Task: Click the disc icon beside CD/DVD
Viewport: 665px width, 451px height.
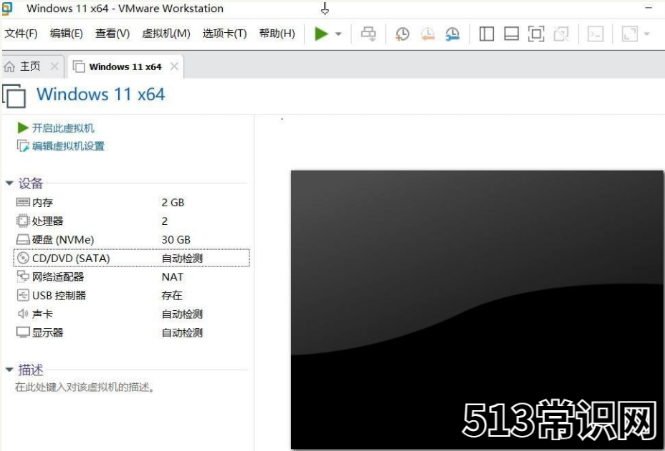Action: pyautogui.click(x=23, y=258)
